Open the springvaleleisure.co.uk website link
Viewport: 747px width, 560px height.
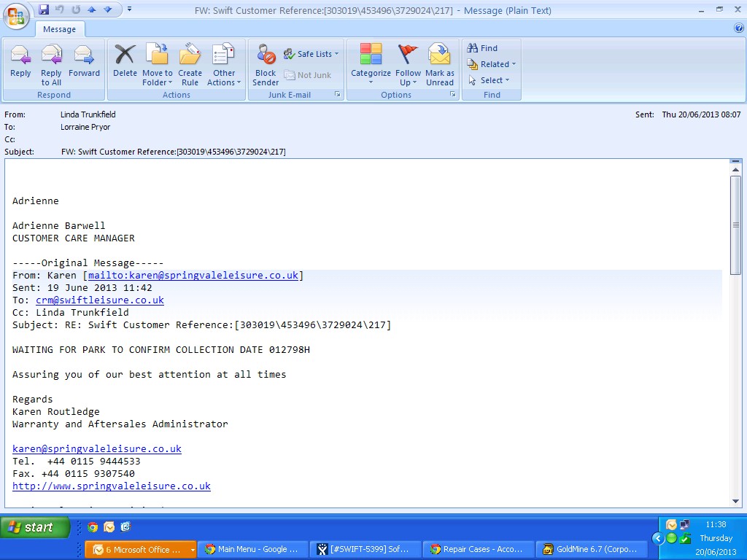coord(112,486)
